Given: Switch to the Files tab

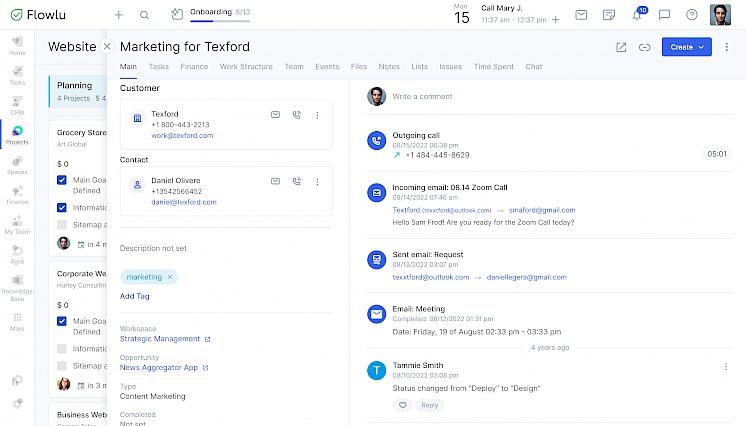Looking at the screenshot, I should coord(359,67).
